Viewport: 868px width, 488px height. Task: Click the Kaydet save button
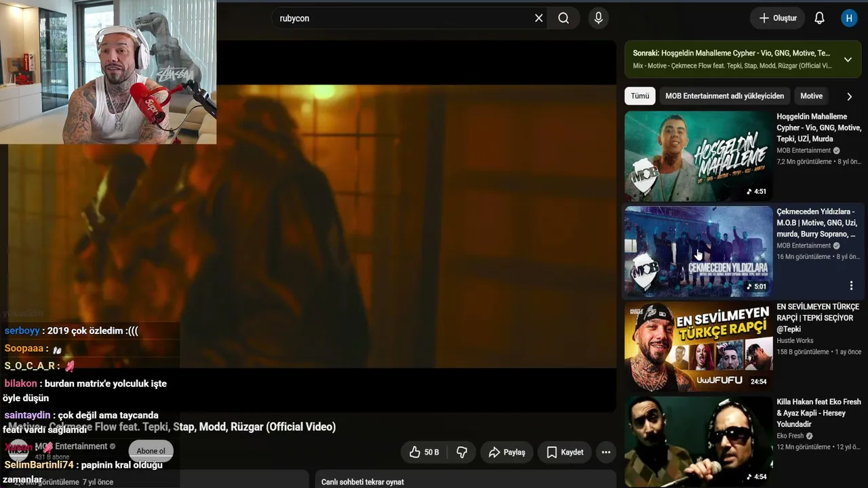point(565,452)
